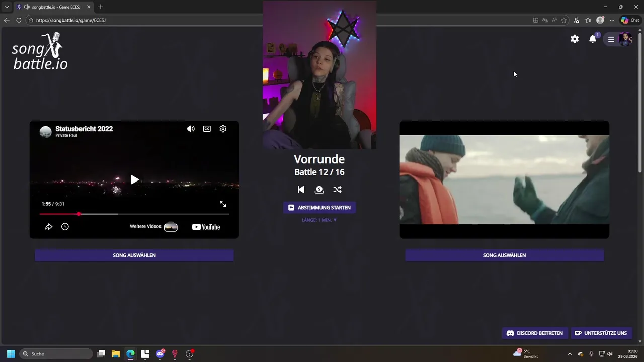The image size is (644, 362).
Task: Open File Explorer from the taskbar
Action: pos(116,354)
